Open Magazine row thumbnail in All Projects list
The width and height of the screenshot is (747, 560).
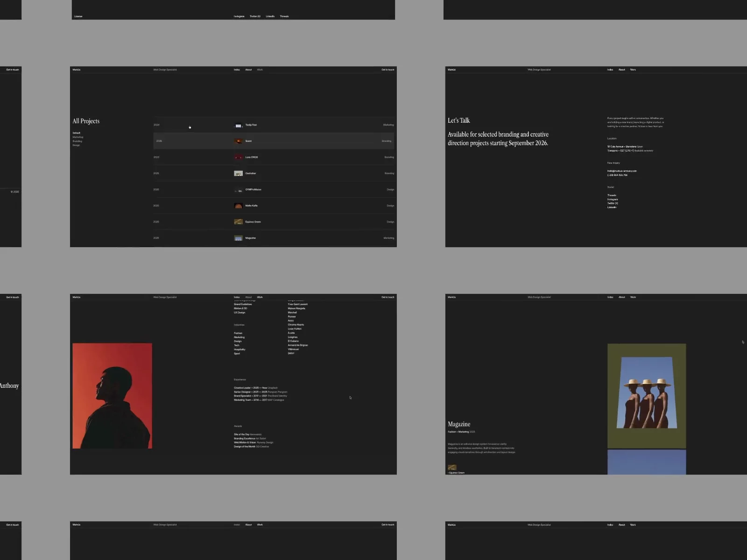(238, 238)
